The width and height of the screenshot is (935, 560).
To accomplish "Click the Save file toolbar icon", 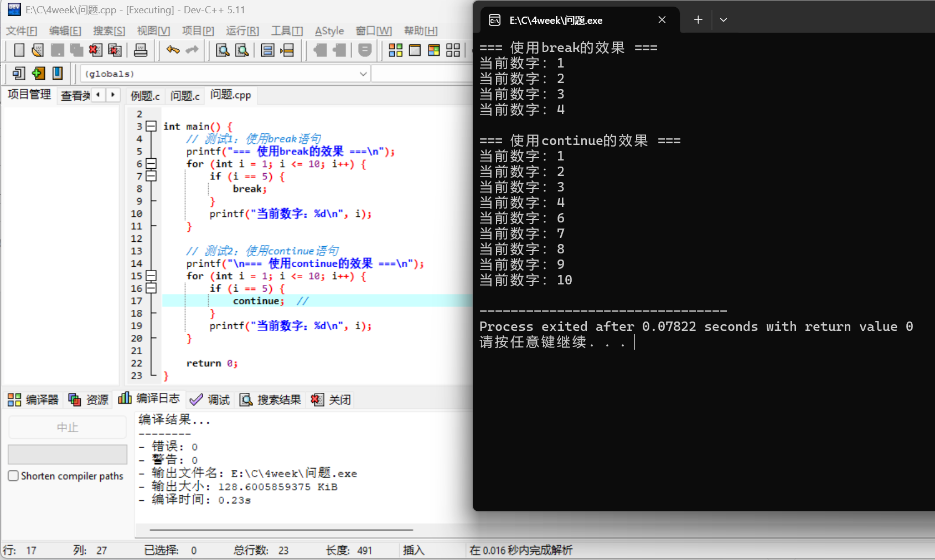I will click(x=57, y=50).
